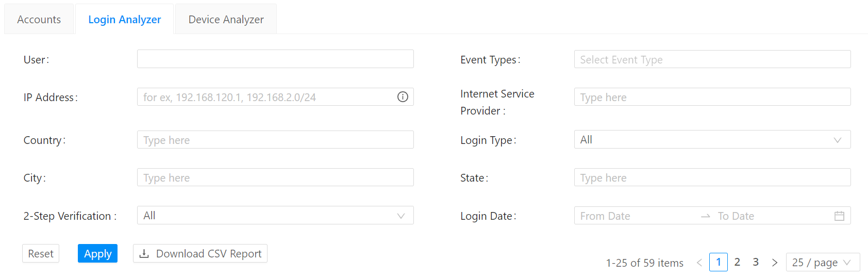This screenshot has height=276, width=868.
Task: Change the 25 / page size selector
Action: 822,263
